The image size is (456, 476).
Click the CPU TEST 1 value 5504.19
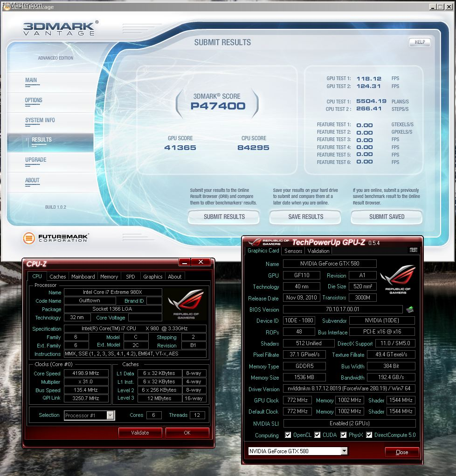[x=371, y=101]
